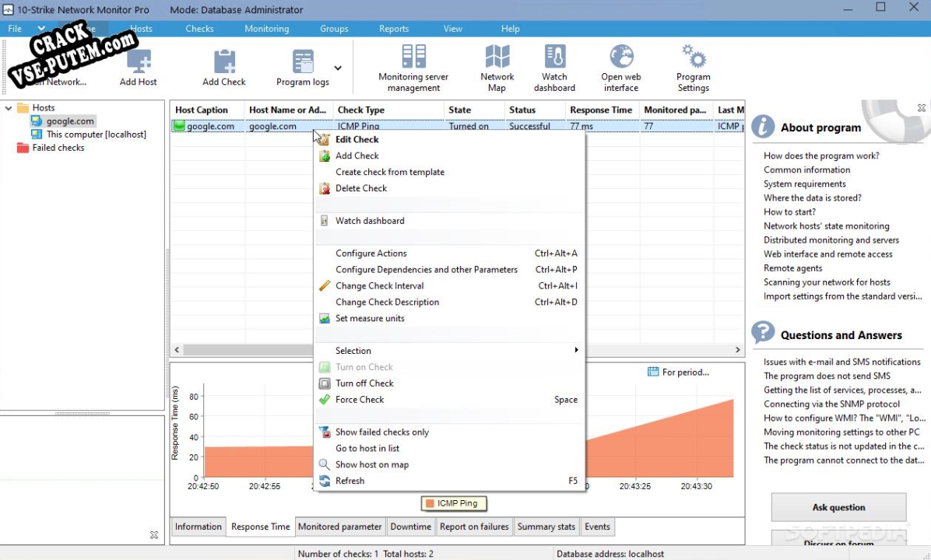Click green status icon in google.com row
931x560 pixels.
coord(179,126)
